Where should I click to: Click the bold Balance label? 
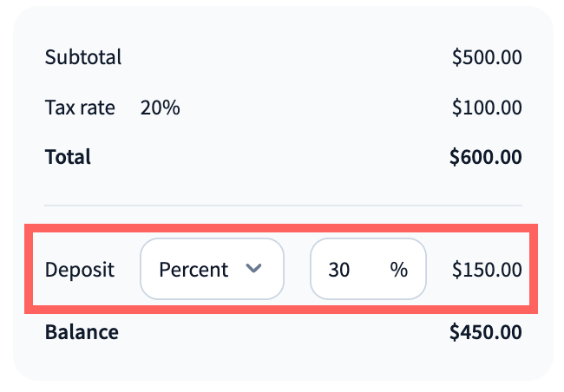coord(82,332)
